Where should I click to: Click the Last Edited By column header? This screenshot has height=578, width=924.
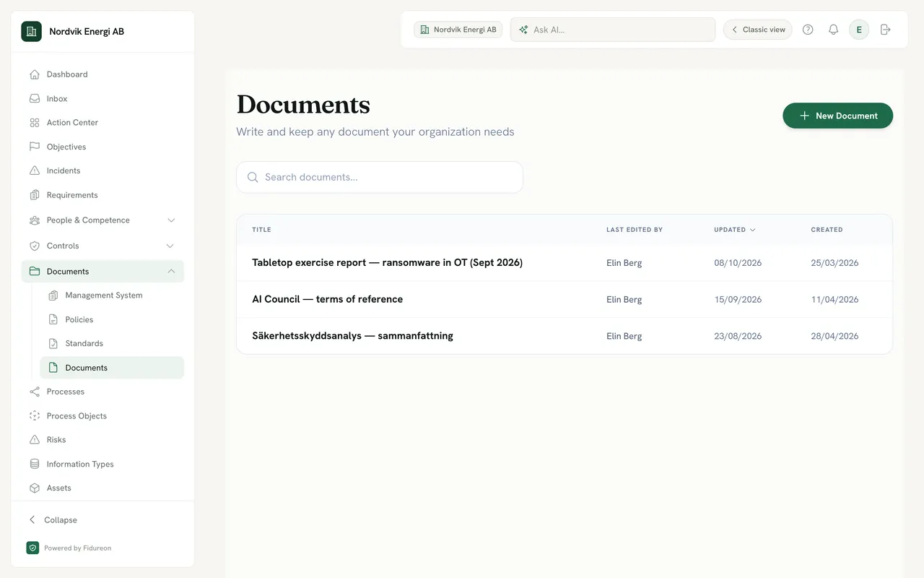coord(635,230)
